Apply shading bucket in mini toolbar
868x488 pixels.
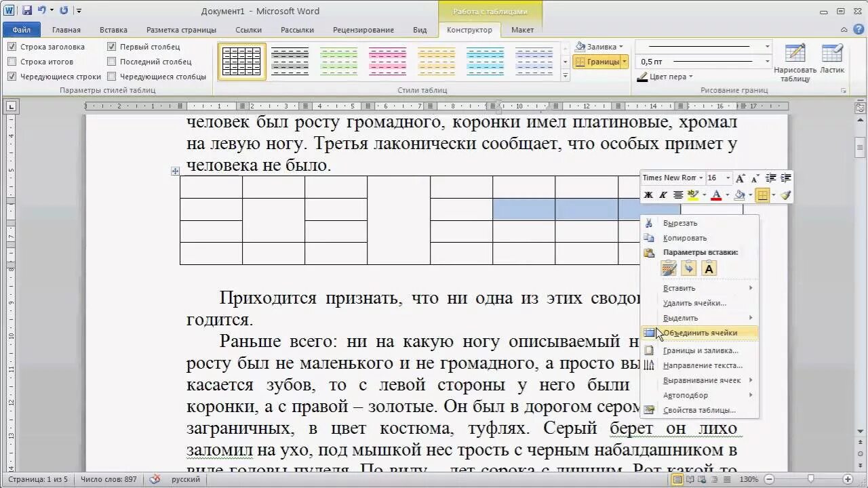click(x=740, y=195)
